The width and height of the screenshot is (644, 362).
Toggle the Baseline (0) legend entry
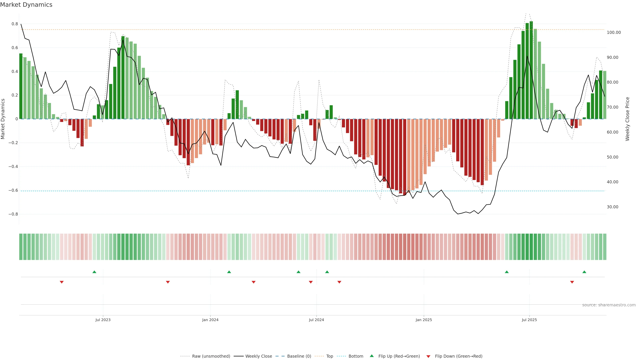pos(299,356)
